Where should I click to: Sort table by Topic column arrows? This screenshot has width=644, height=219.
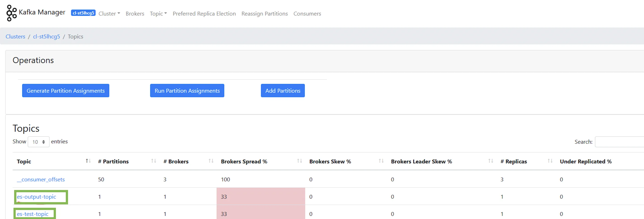coord(88,161)
